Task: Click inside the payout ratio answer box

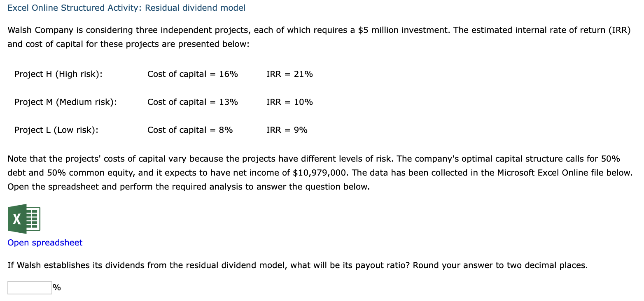Action: pos(29,287)
